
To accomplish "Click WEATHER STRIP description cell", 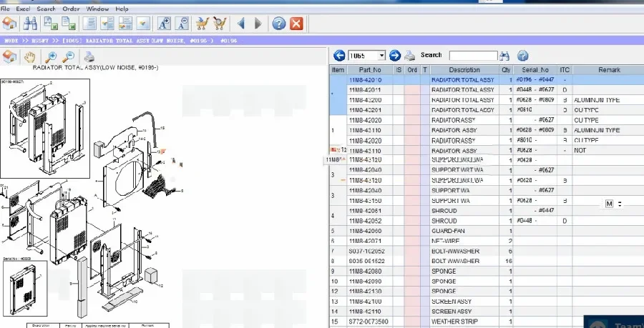I will click(x=464, y=322).
